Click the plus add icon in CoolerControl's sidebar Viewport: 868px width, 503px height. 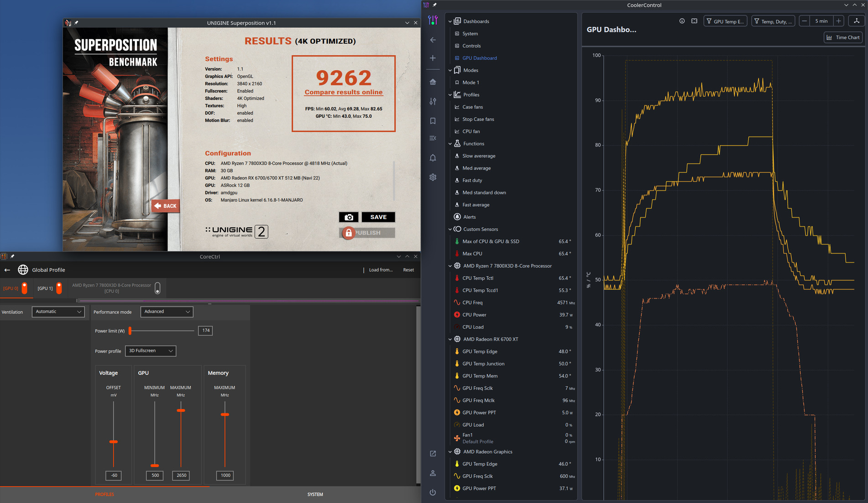(x=433, y=58)
